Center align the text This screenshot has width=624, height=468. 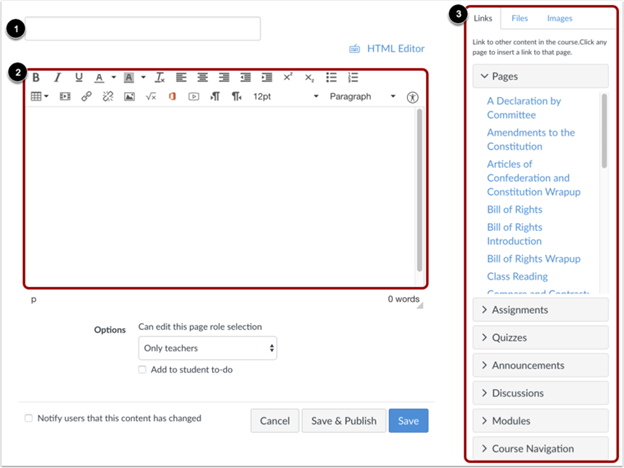[203, 77]
